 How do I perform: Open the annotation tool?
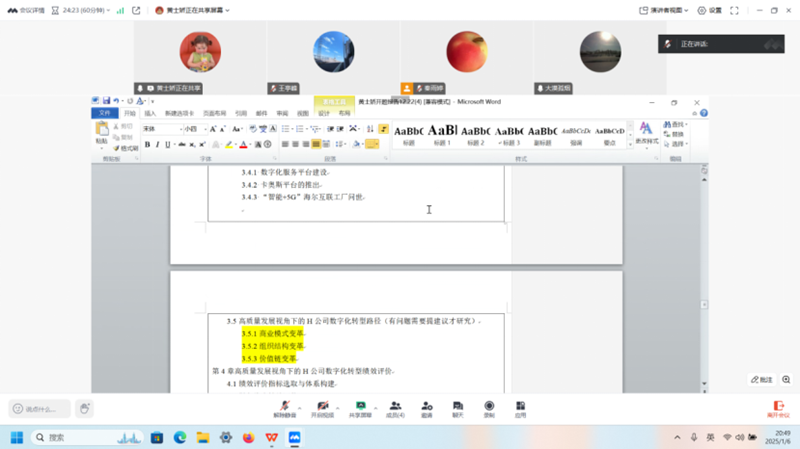coord(762,379)
